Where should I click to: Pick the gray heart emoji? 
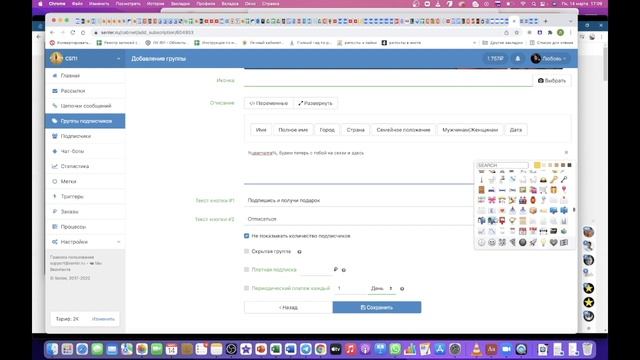[553, 242]
